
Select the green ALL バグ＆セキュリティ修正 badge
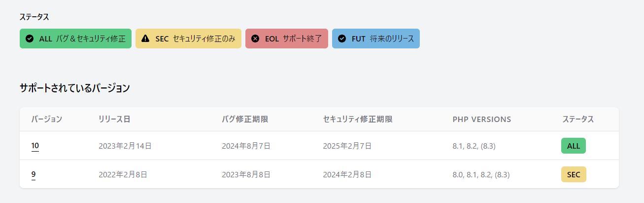click(75, 39)
